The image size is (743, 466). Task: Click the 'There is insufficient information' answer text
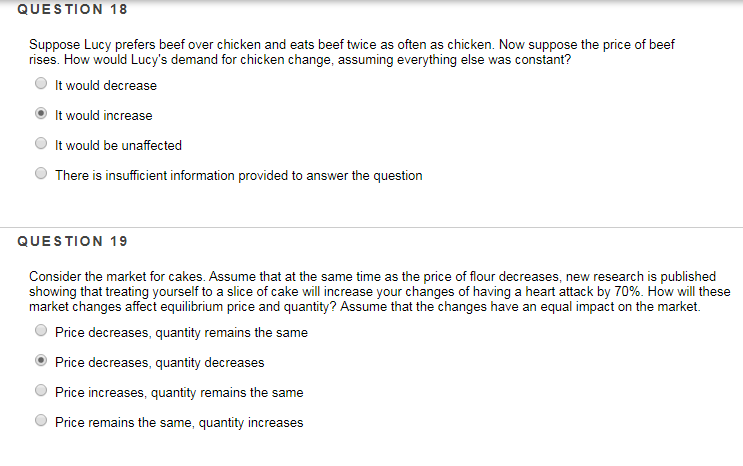[238, 176]
